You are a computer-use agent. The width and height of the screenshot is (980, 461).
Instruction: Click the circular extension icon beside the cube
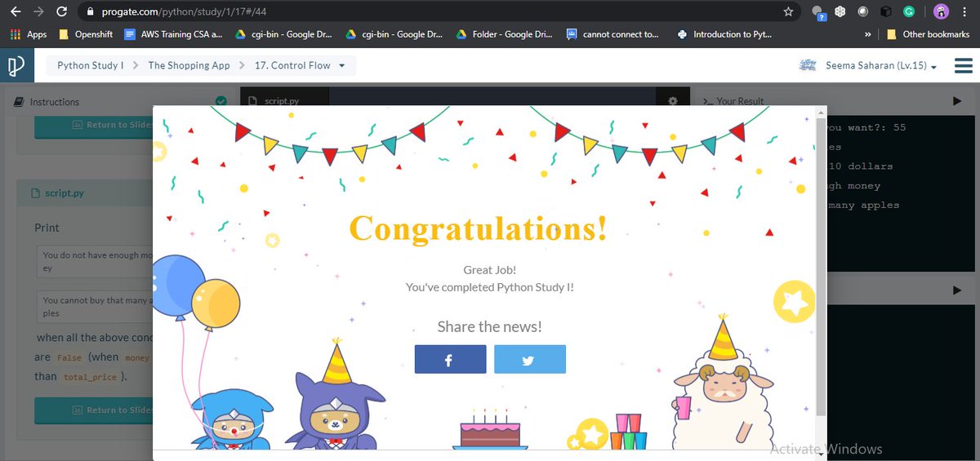862,11
